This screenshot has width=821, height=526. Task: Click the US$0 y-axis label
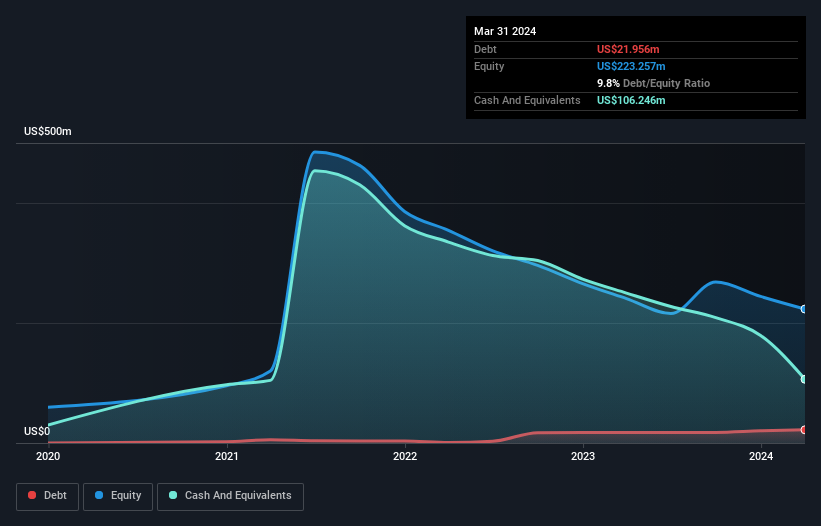tap(37, 431)
